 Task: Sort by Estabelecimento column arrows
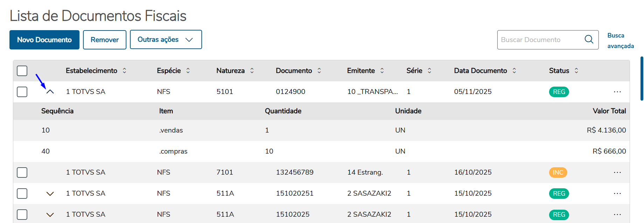(124, 70)
